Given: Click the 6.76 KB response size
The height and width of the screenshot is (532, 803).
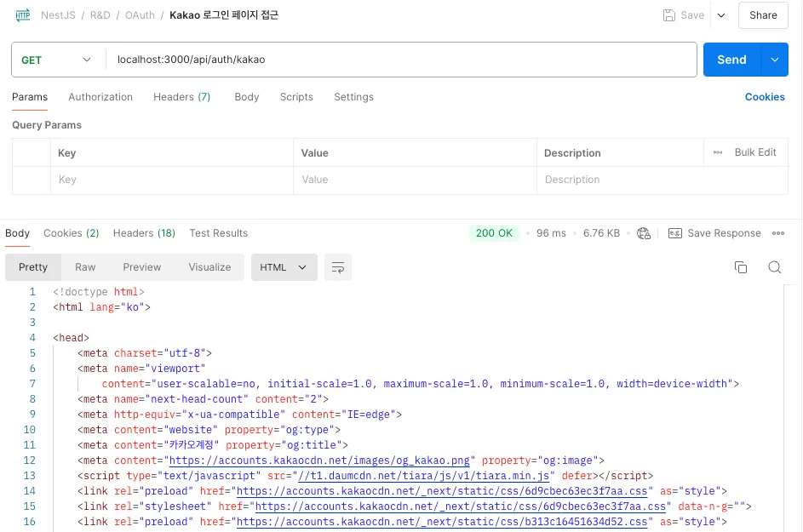Looking at the screenshot, I should pos(601,233).
